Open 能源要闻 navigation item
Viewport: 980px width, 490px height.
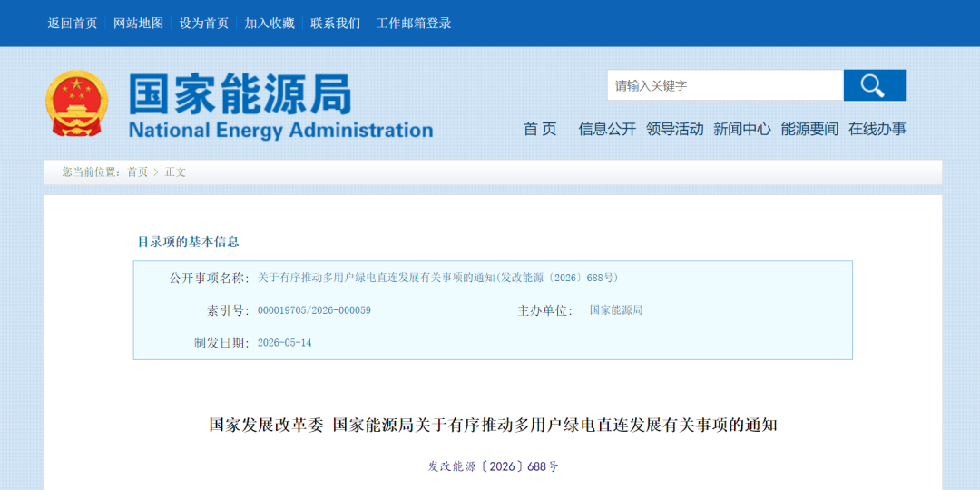(x=809, y=129)
